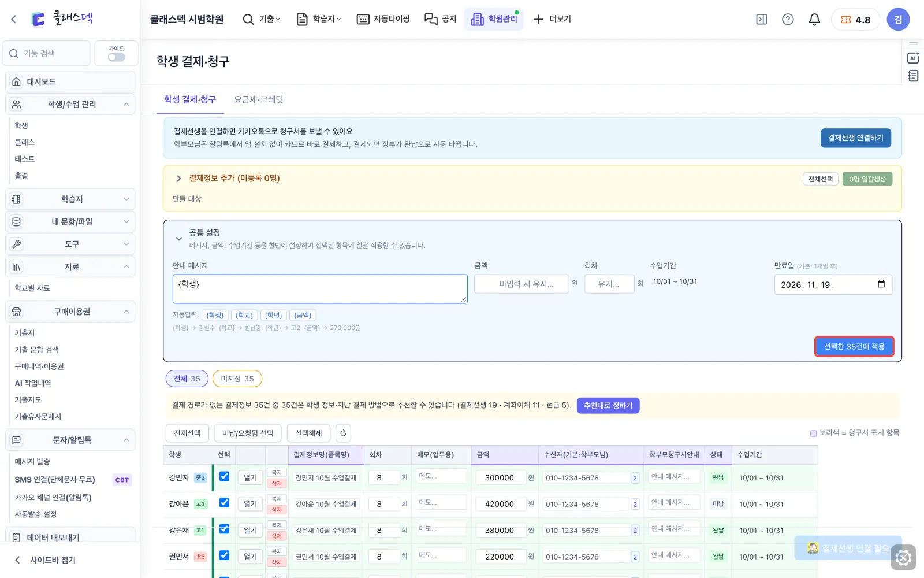Collapse the 공통 설정 panel chevron
Image resolution: width=924 pixels, height=578 pixels.
[178, 238]
